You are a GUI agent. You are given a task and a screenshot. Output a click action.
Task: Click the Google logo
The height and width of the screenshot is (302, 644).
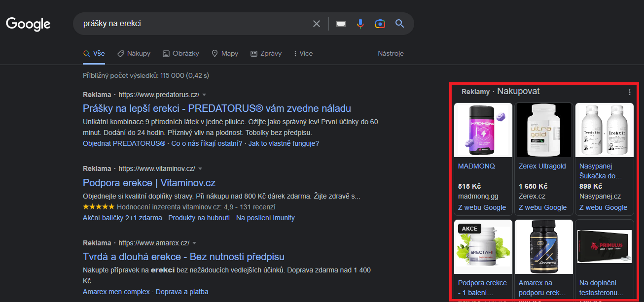coord(28,24)
